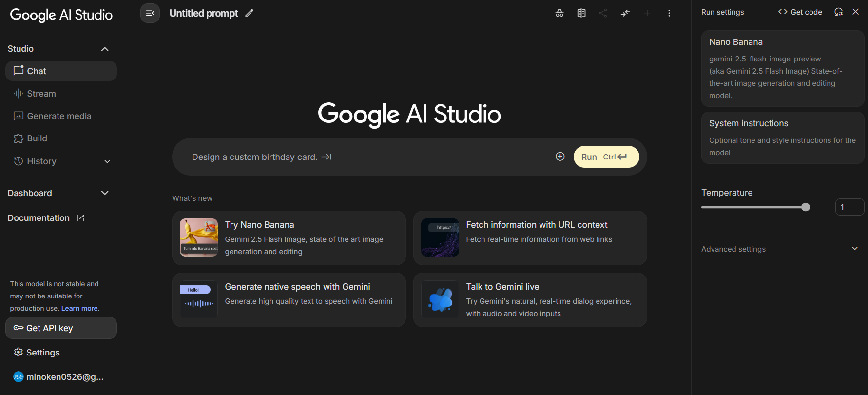
Task: Click the Get API key button
Action: tap(61, 328)
